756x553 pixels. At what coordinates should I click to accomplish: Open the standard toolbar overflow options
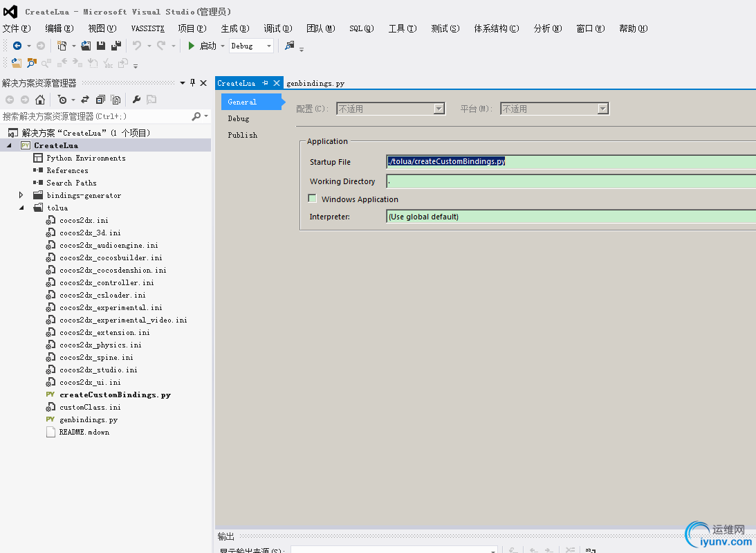point(302,49)
